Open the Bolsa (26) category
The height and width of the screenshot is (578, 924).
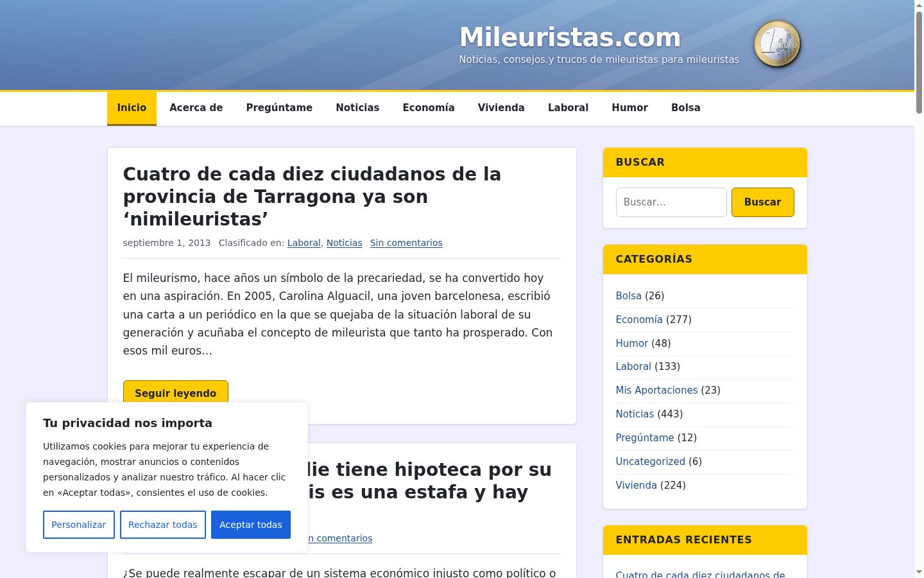point(628,296)
